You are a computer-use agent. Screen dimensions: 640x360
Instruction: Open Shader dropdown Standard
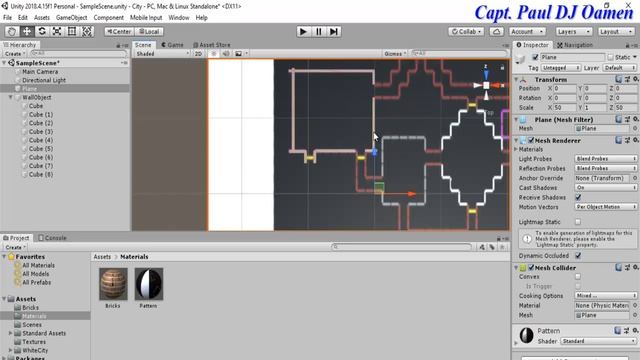[598, 341]
